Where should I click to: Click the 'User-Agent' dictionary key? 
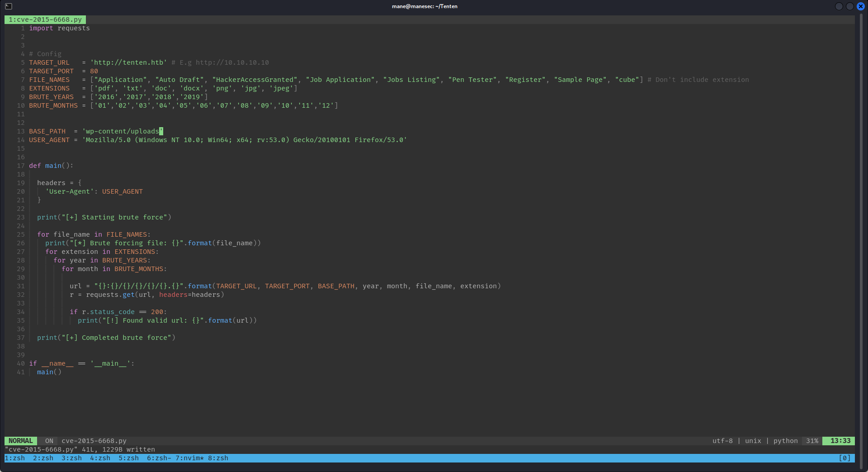[x=70, y=191]
